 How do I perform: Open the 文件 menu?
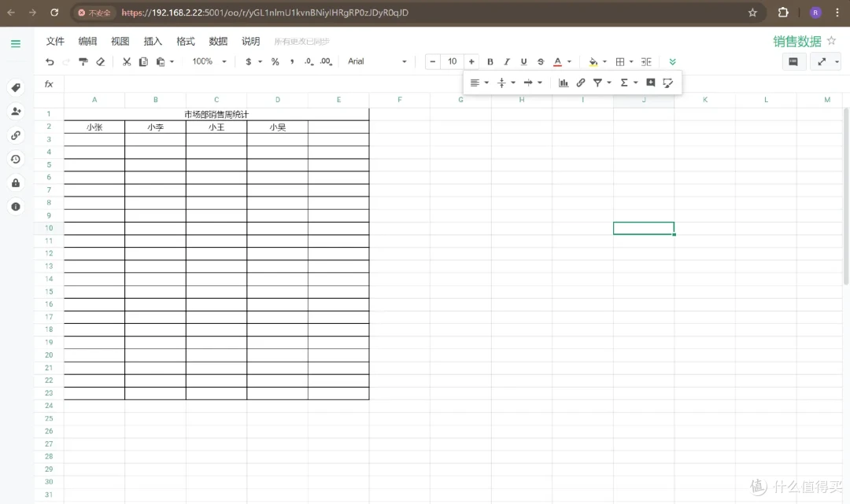point(55,41)
